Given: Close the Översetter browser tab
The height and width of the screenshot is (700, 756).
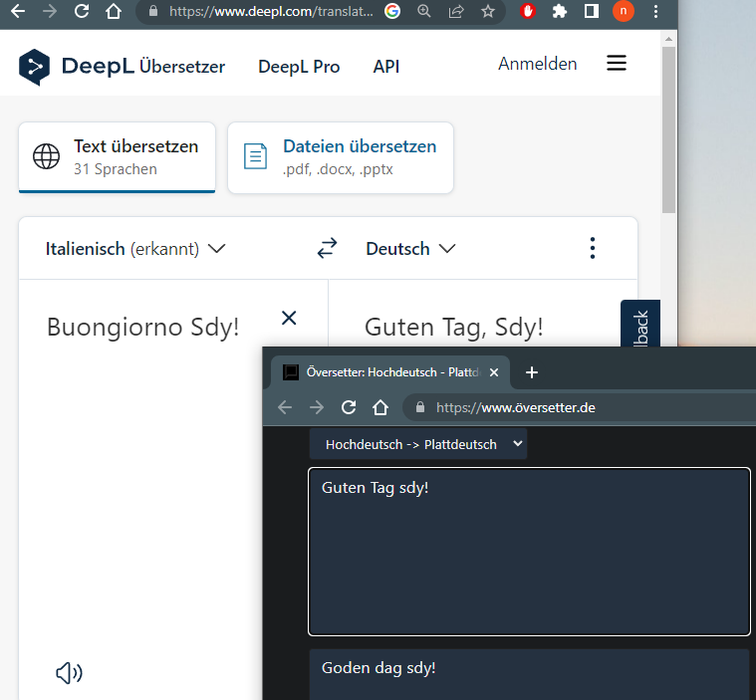Looking at the screenshot, I should (x=494, y=372).
